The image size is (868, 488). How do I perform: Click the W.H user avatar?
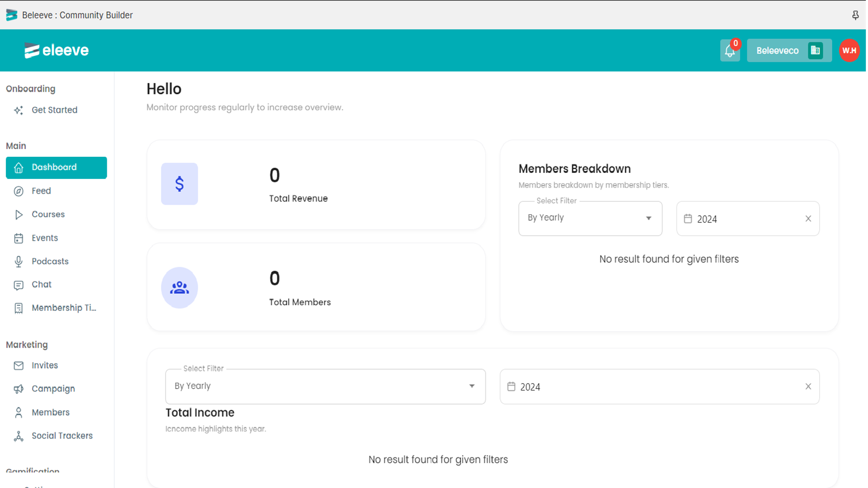click(x=849, y=50)
